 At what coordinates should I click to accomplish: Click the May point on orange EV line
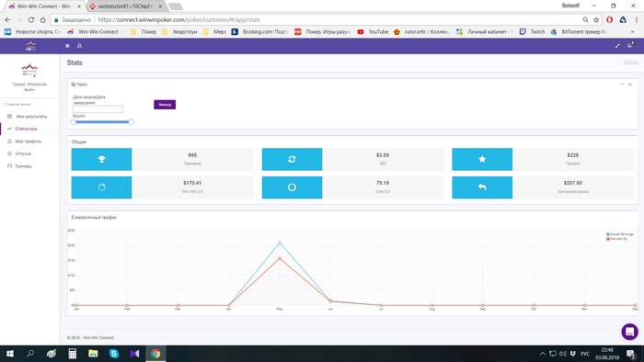[x=280, y=259]
